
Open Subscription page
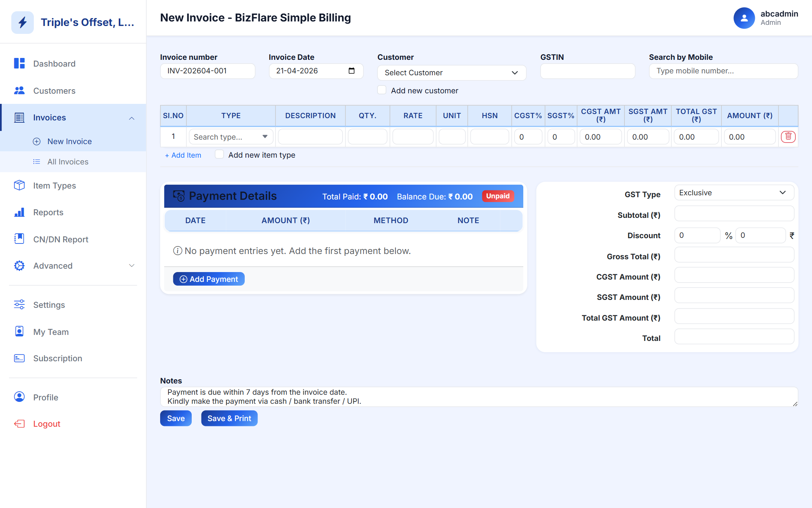point(73,358)
